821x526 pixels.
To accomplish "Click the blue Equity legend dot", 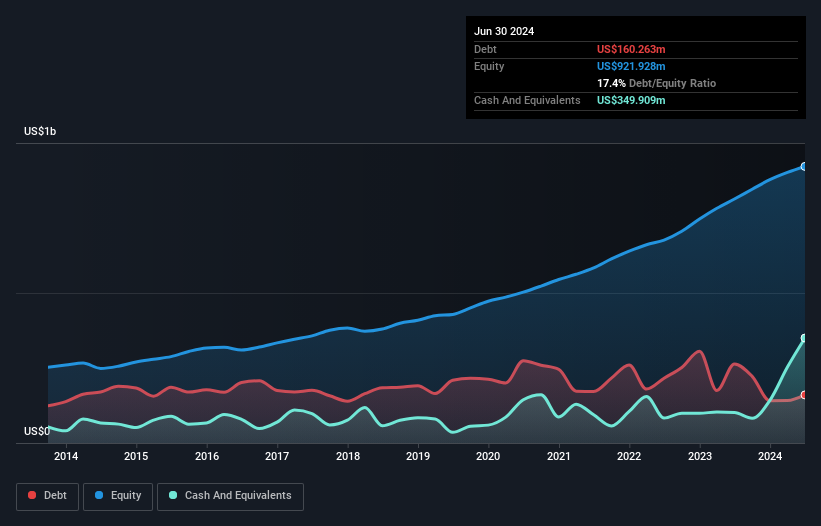I will 99,495.
